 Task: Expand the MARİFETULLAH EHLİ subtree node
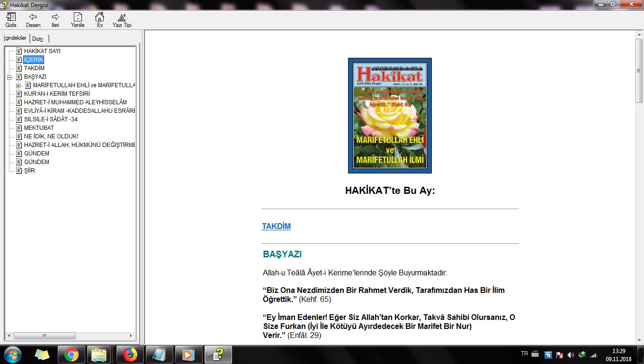(x=18, y=85)
